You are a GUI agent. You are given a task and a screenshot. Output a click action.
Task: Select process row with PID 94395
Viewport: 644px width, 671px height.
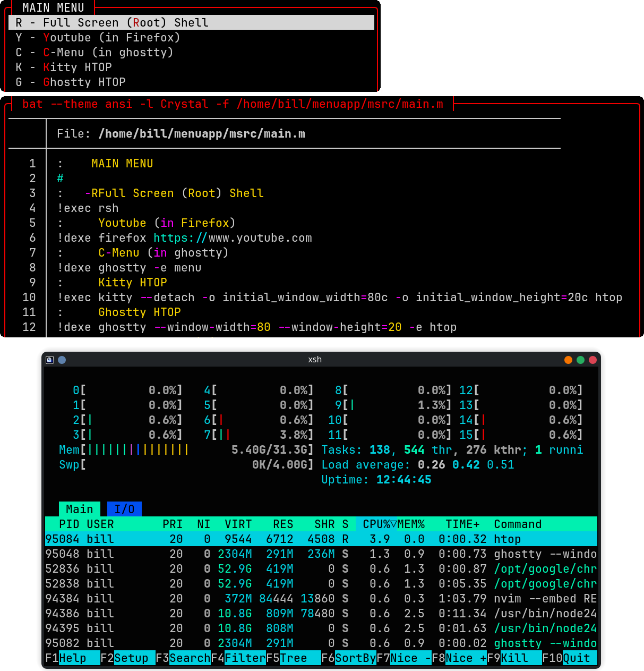point(321,628)
